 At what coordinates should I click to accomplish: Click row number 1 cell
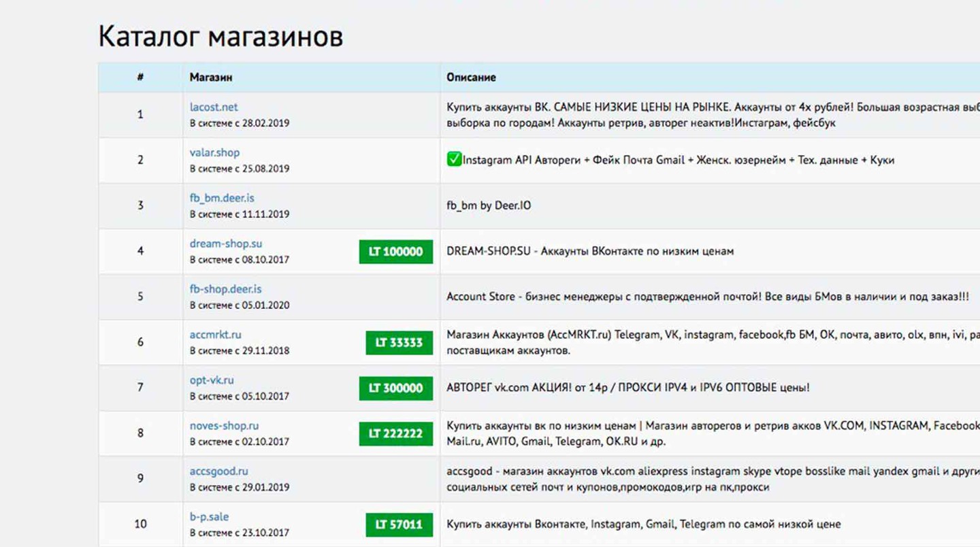click(140, 115)
